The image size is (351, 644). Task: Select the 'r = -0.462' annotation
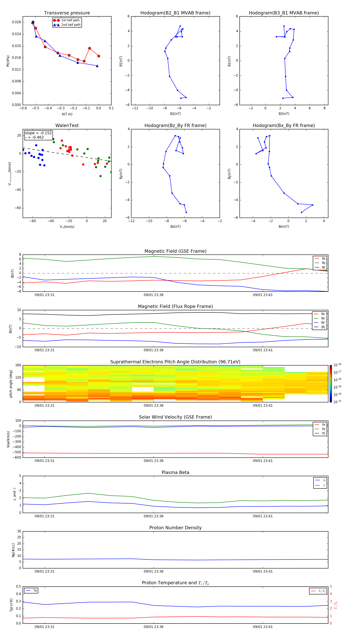pyautogui.click(x=35, y=137)
